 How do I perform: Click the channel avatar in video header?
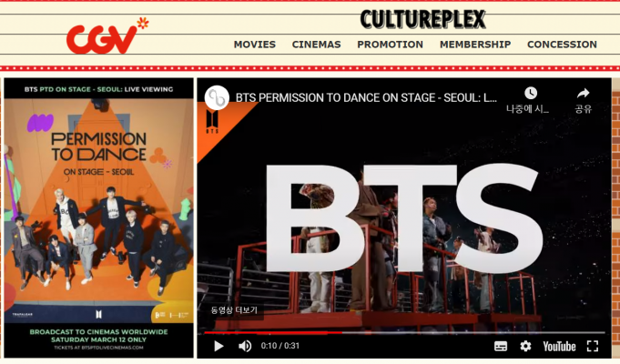[x=218, y=97]
